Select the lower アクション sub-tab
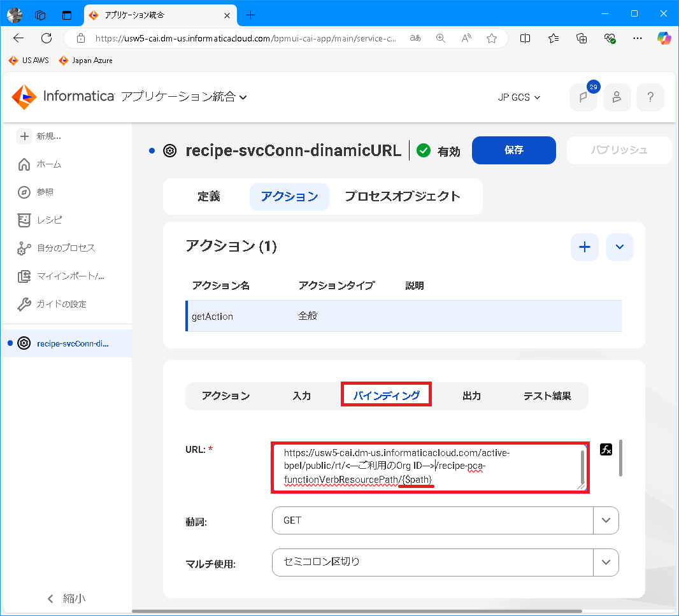Image resolution: width=679 pixels, height=616 pixels. pyautogui.click(x=225, y=396)
